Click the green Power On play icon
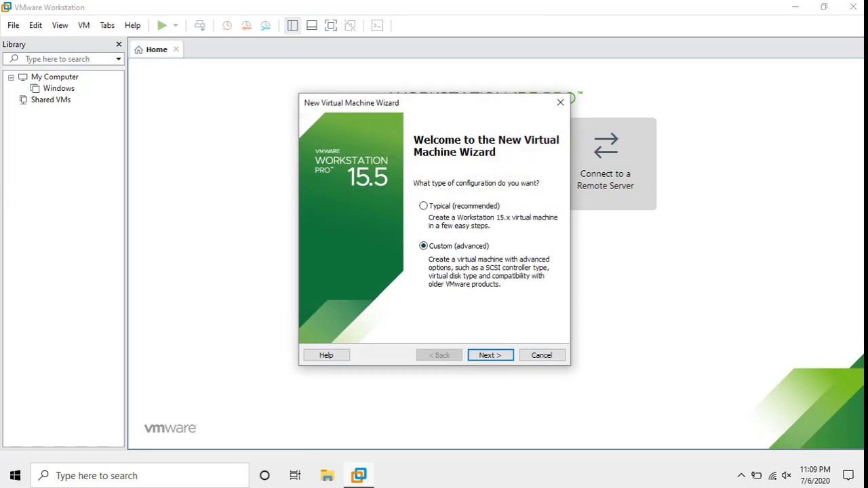This screenshot has width=868, height=488. pos(162,26)
